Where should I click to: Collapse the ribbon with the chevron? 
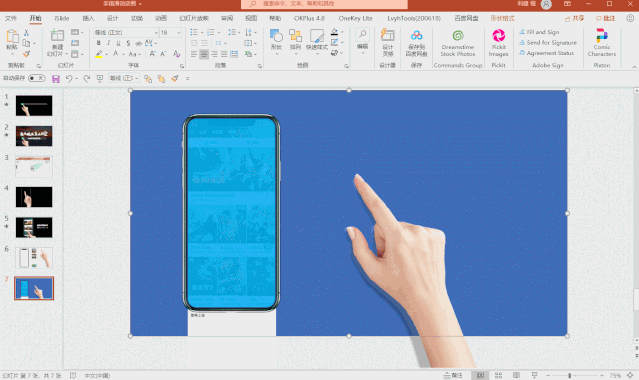634,66
